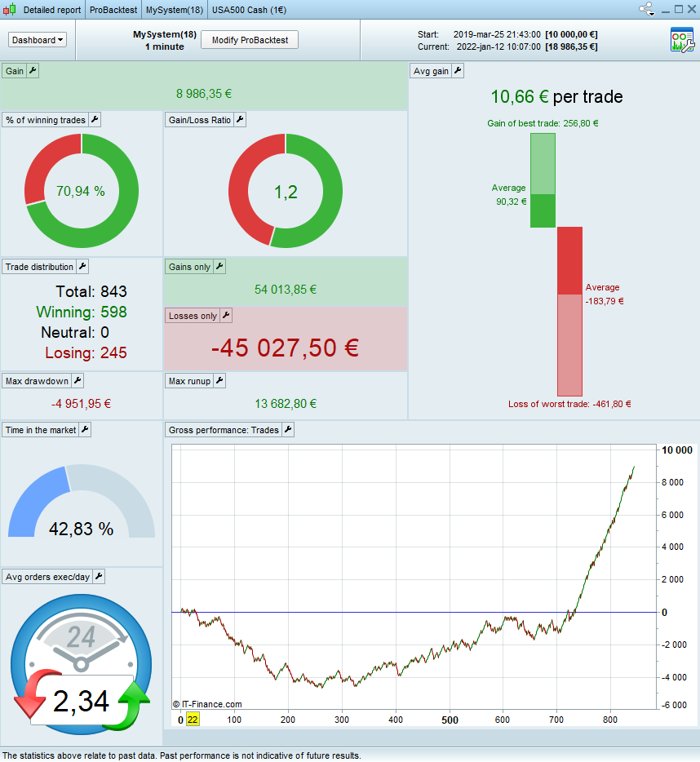The image size is (700, 762).
Task: Select the USA500 Cash (1€) tab
Action: point(249,10)
